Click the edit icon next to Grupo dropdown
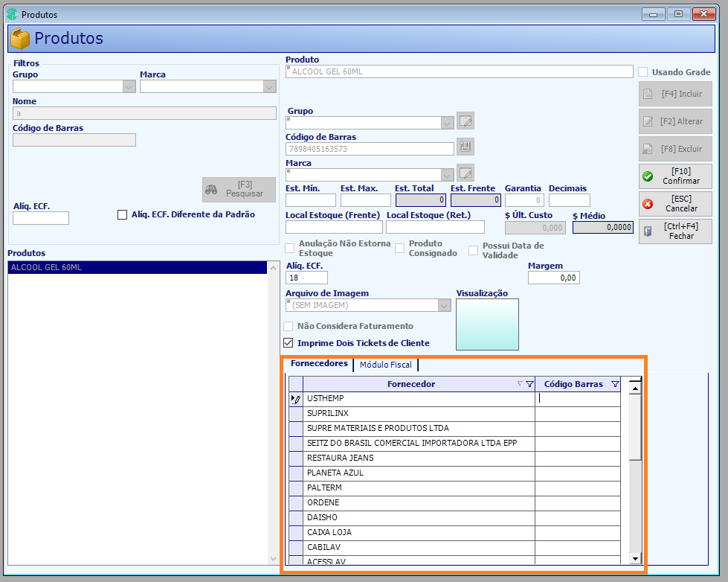Viewport: 728px width, 582px height. [x=466, y=121]
